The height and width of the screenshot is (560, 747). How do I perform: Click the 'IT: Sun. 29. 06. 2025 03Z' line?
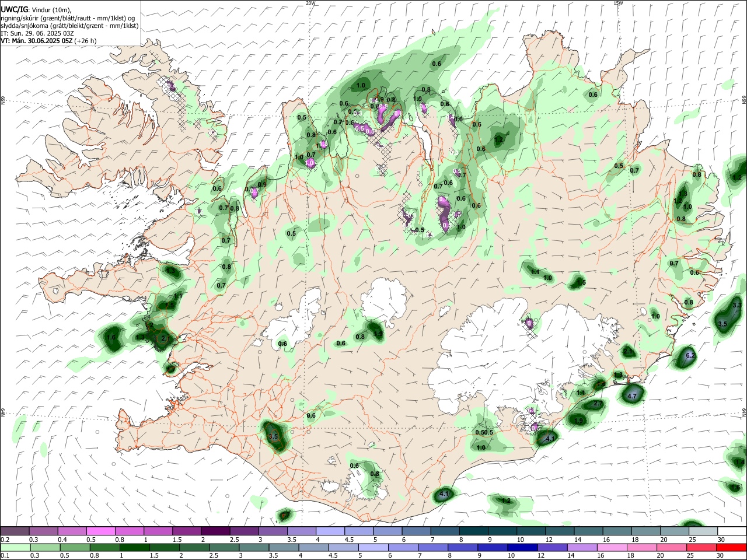pos(37,33)
